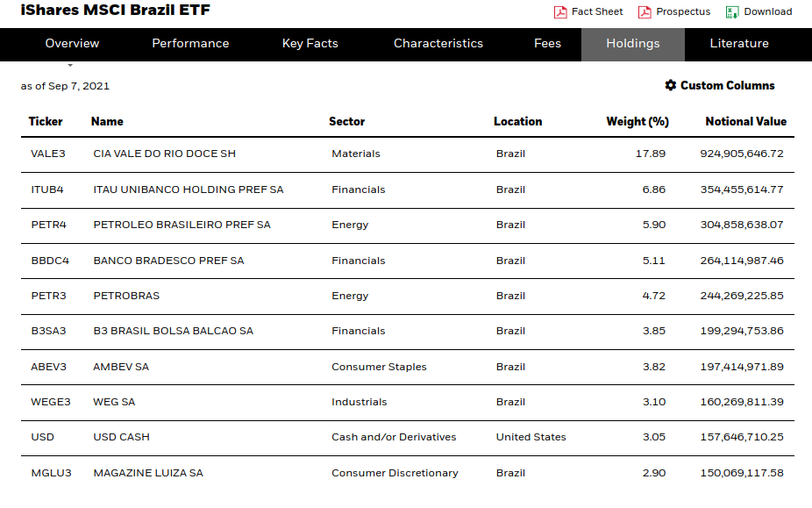Open the Fees tab
Screen dimensions: 812x508
pyautogui.click(x=547, y=43)
